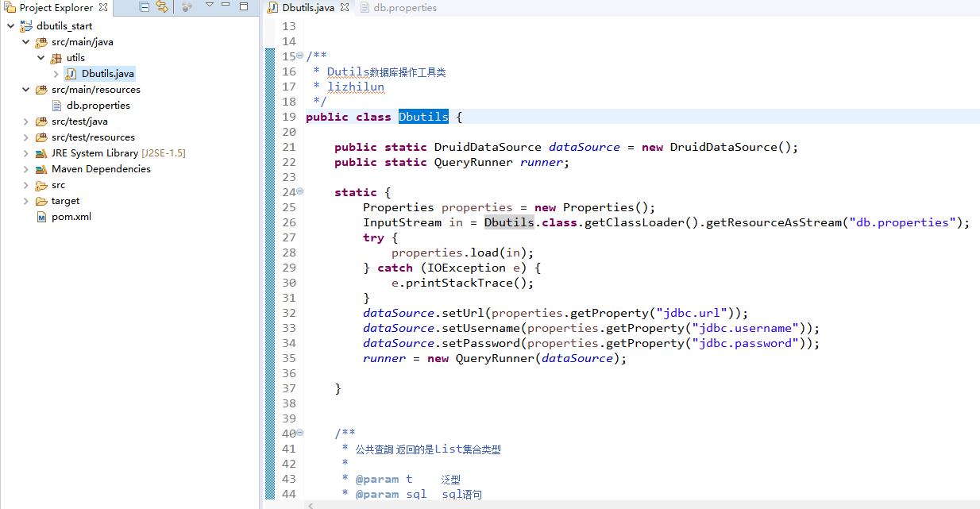Switch to the db.properties editor tab

point(404,8)
